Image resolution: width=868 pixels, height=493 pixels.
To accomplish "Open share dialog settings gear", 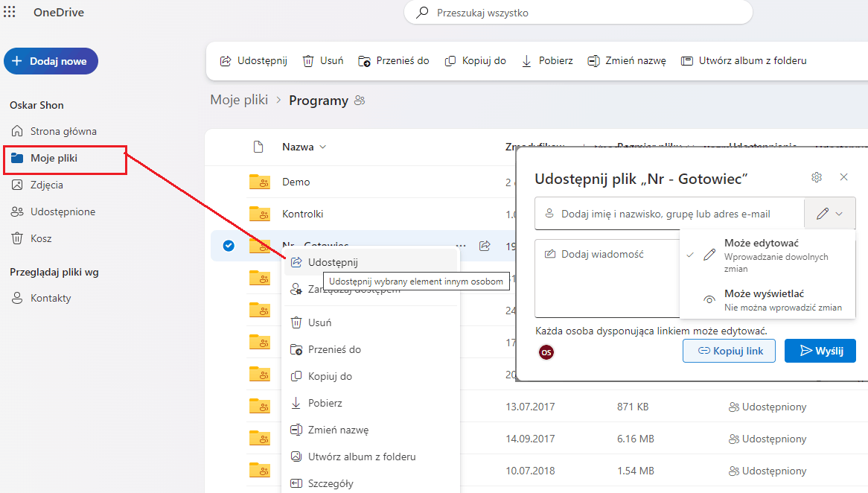I will coord(817,177).
